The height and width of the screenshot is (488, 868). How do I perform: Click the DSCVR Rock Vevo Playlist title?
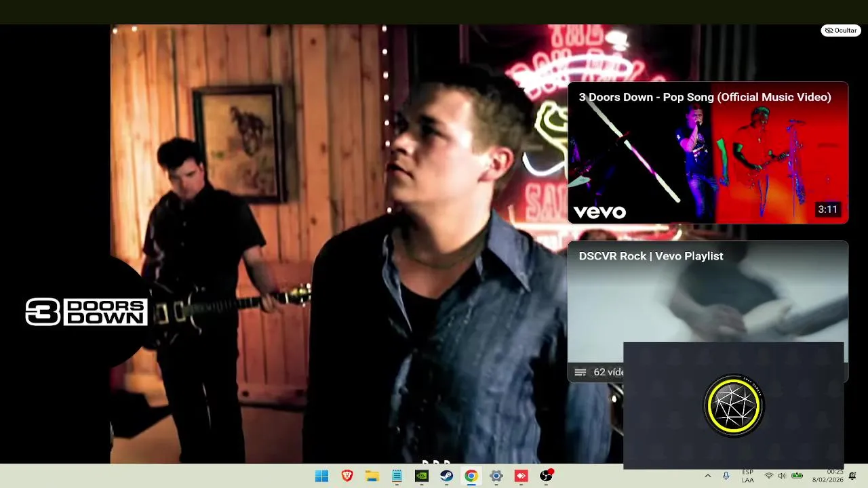(x=651, y=256)
